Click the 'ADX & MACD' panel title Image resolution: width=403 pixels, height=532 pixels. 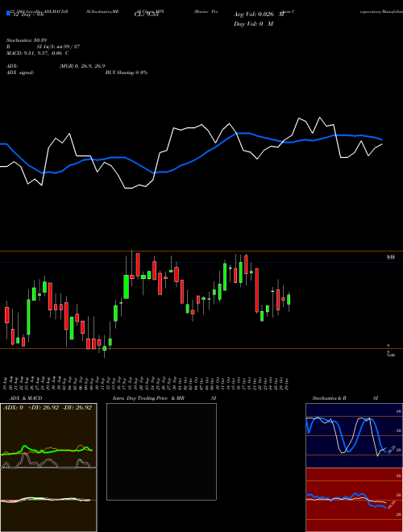coord(24,398)
